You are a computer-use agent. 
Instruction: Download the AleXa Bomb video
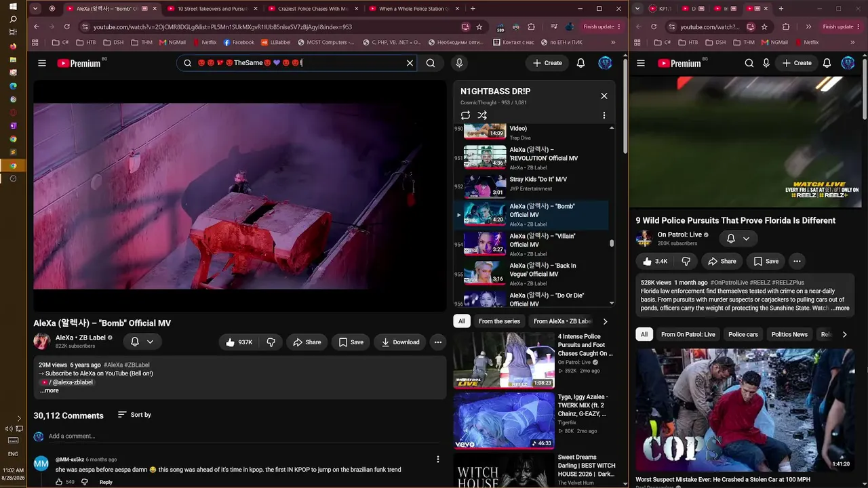(x=400, y=342)
